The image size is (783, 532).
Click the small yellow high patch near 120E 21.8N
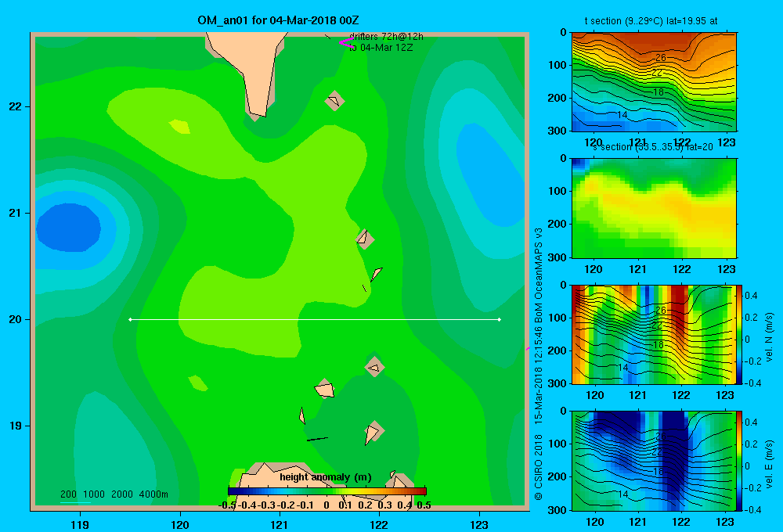pyautogui.click(x=180, y=126)
